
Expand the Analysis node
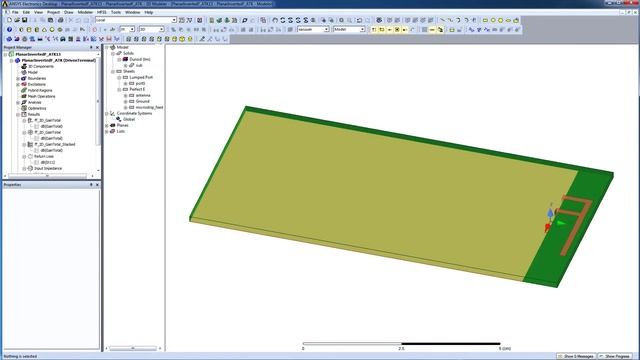tap(18, 102)
